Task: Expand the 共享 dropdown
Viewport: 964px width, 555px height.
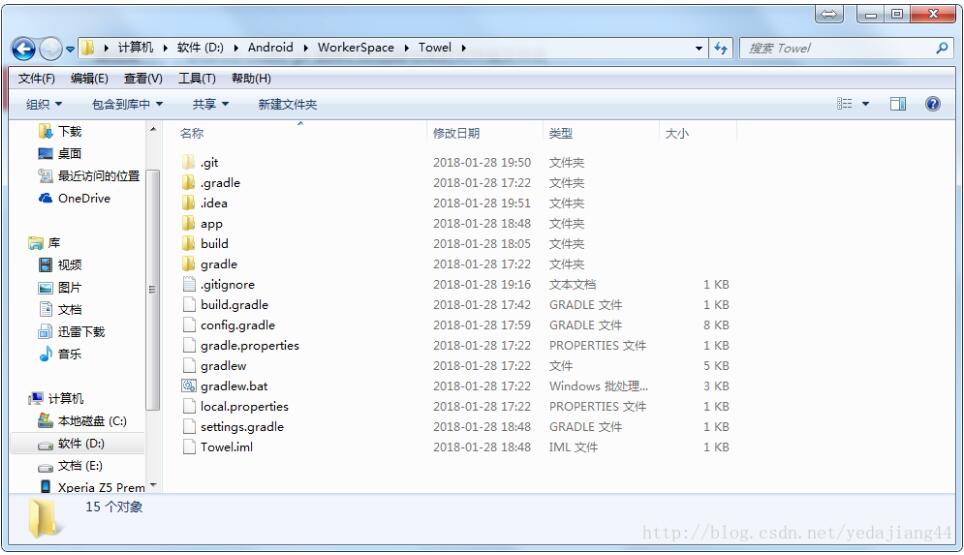Action: pos(210,104)
